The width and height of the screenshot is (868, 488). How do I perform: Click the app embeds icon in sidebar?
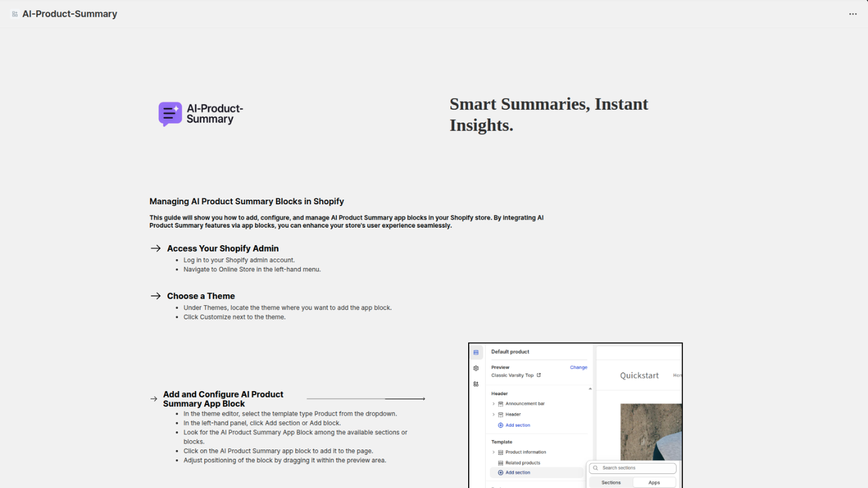(x=476, y=384)
